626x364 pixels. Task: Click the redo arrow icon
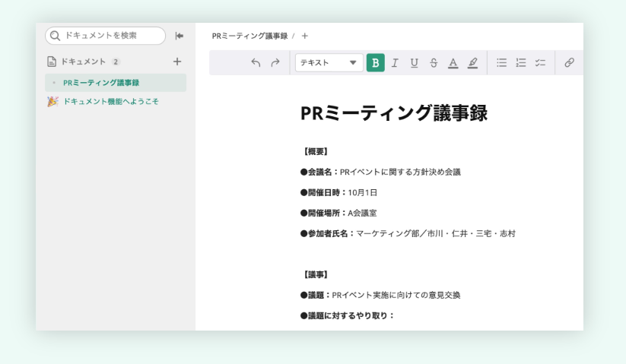pos(275,63)
